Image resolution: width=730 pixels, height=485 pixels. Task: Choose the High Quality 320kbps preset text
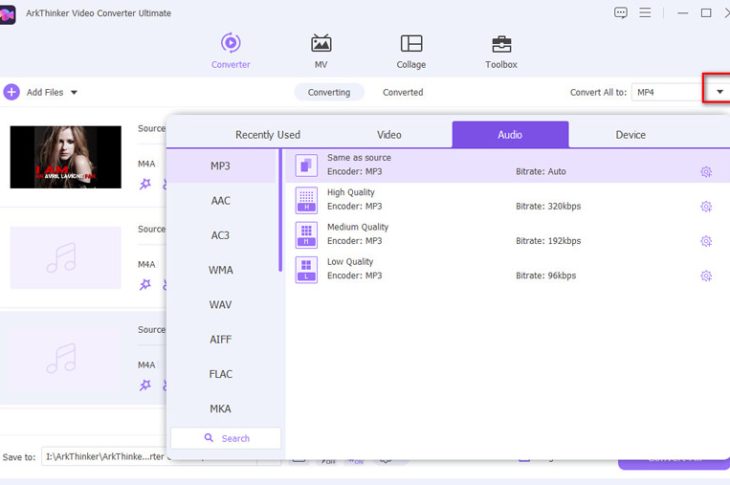[351, 192]
